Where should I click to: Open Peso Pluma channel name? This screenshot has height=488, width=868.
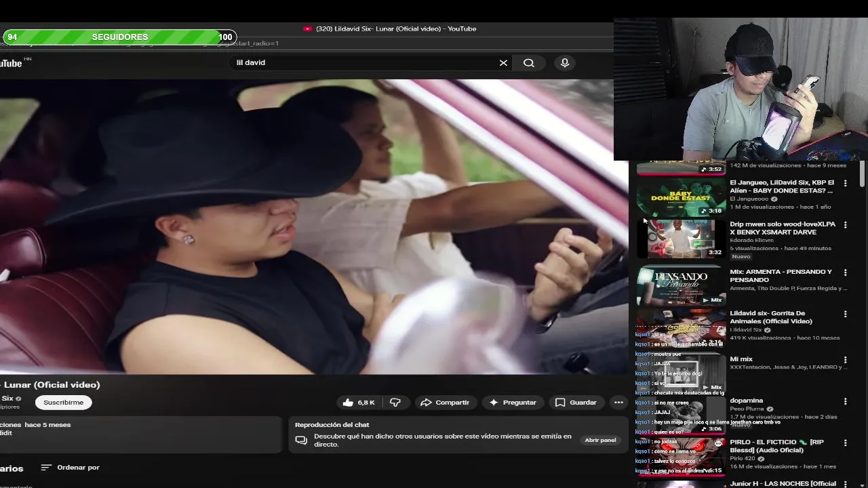(747, 409)
